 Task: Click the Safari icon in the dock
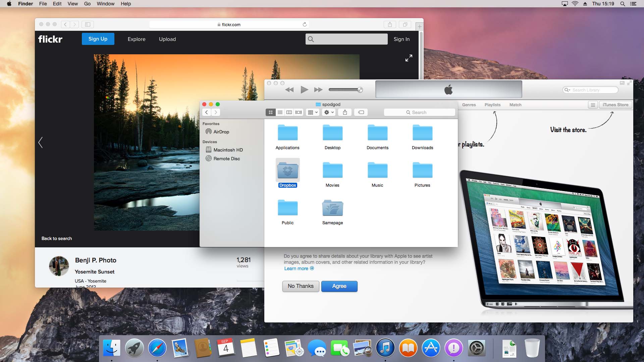point(157,349)
